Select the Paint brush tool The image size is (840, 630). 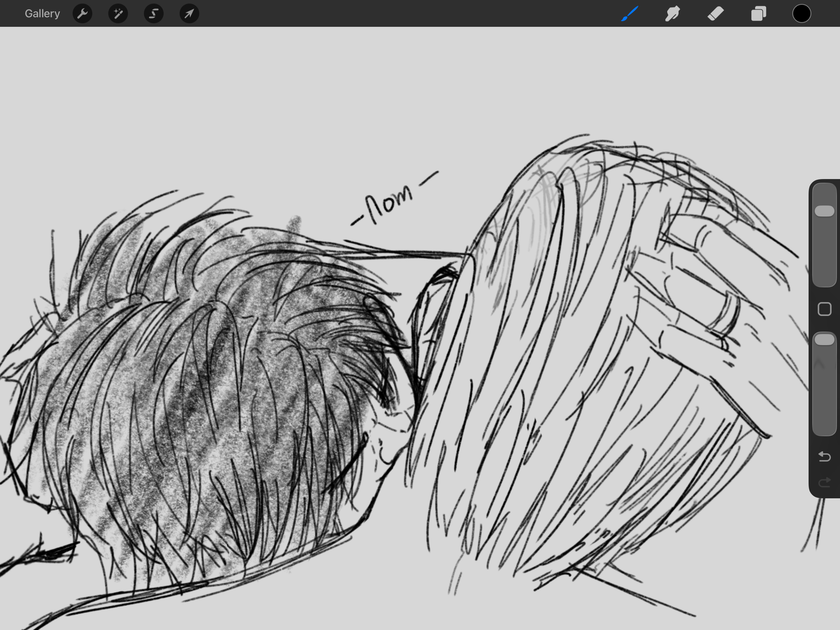tap(630, 13)
